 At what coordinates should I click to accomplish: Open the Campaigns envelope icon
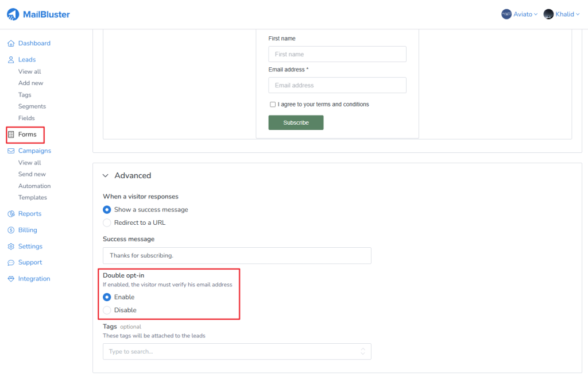(10, 151)
